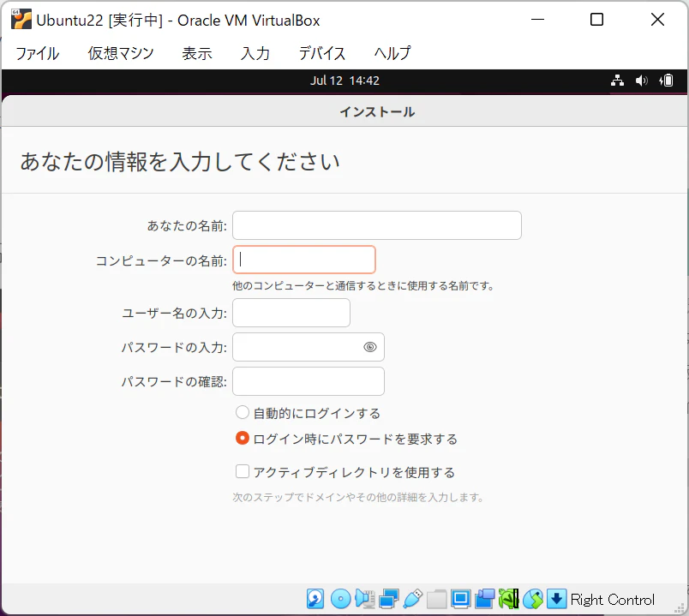
Task: Click the Ubuntu battery power icon
Action: [666, 81]
